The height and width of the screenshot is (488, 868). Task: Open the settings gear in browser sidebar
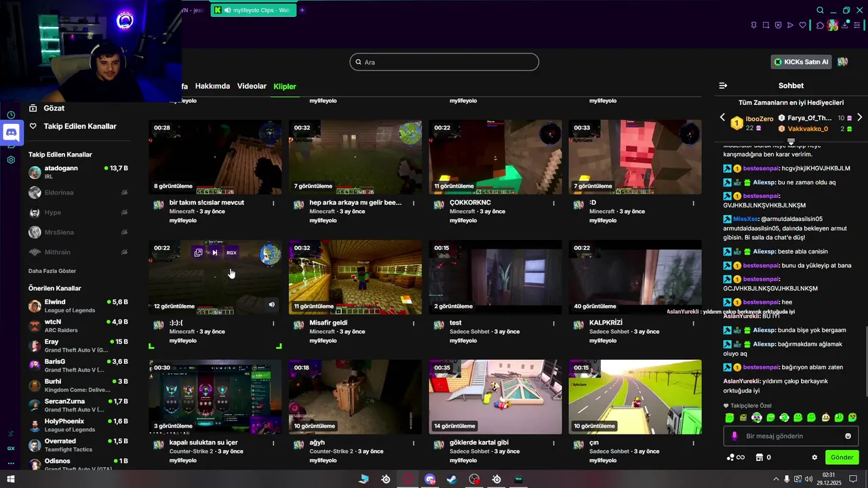[11, 160]
